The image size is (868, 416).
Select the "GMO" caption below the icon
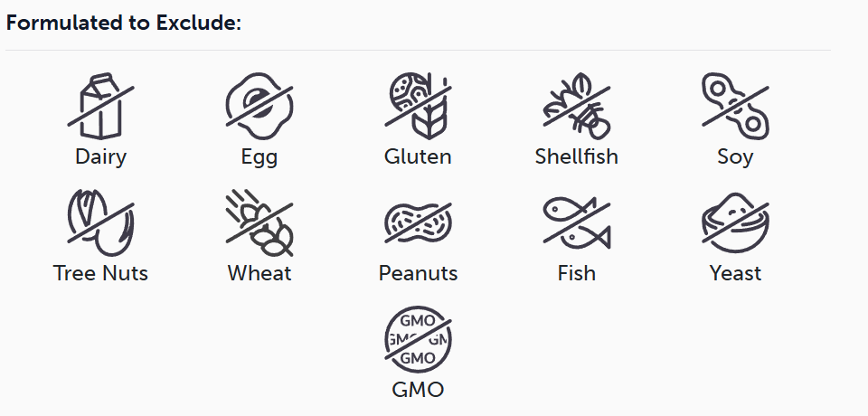418,391
